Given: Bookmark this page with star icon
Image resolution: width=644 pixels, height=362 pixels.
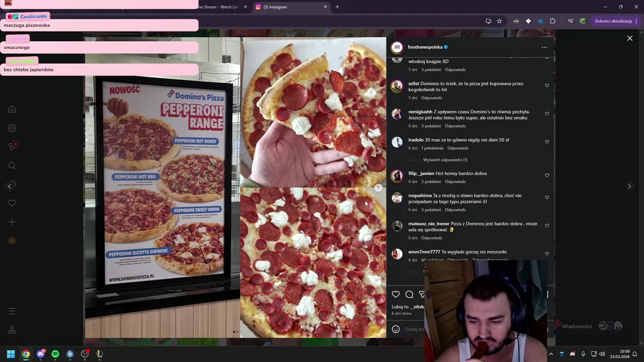Looking at the screenshot, I should (x=499, y=21).
